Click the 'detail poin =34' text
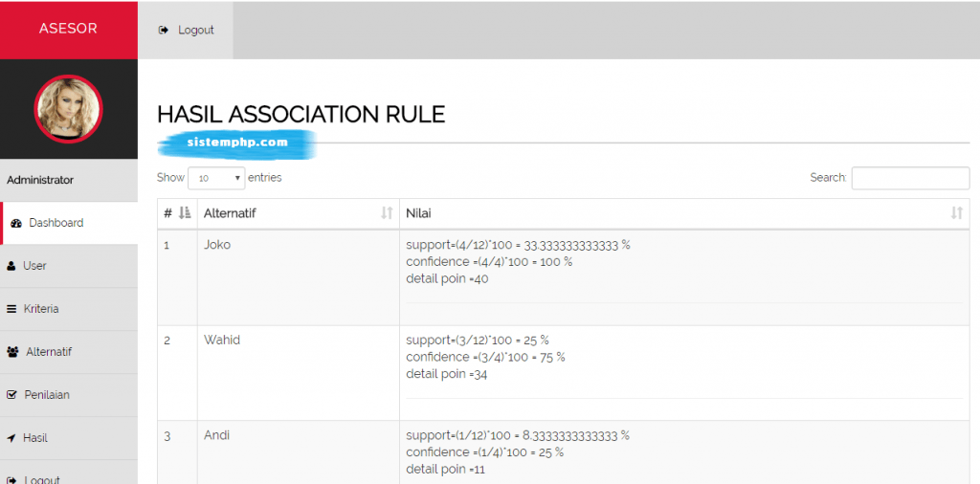Screen dimensions: 980x484 coord(446,375)
